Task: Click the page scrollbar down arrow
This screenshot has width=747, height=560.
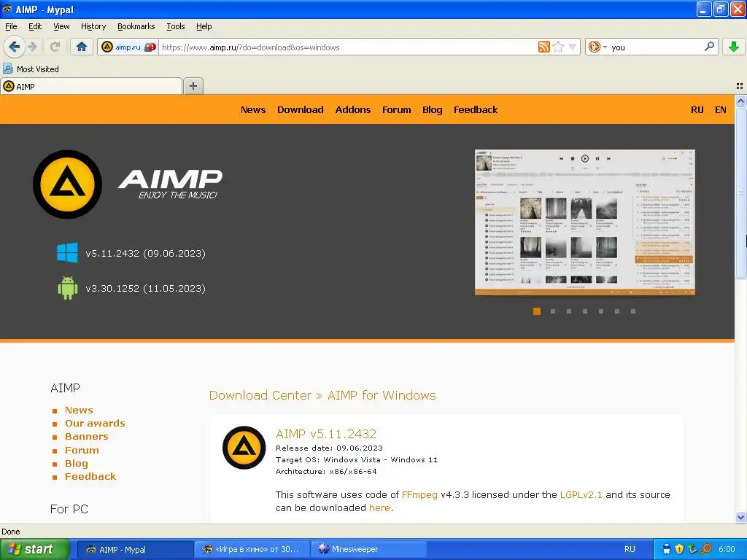Action: 740,517
